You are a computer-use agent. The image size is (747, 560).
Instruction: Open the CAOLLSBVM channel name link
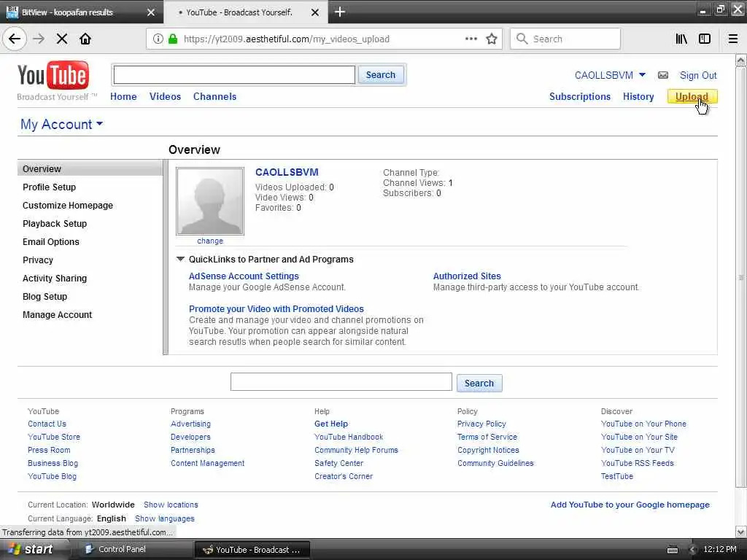click(x=287, y=172)
